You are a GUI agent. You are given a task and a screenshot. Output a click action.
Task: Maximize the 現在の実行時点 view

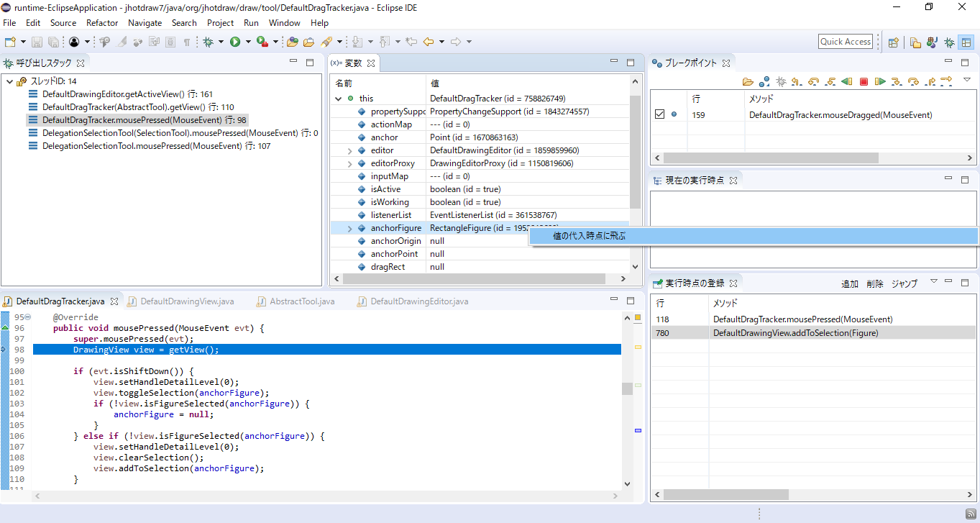pos(965,180)
